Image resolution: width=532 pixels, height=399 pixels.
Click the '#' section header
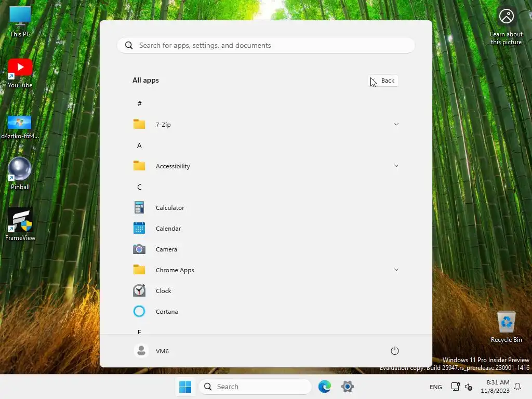pos(139,104)
